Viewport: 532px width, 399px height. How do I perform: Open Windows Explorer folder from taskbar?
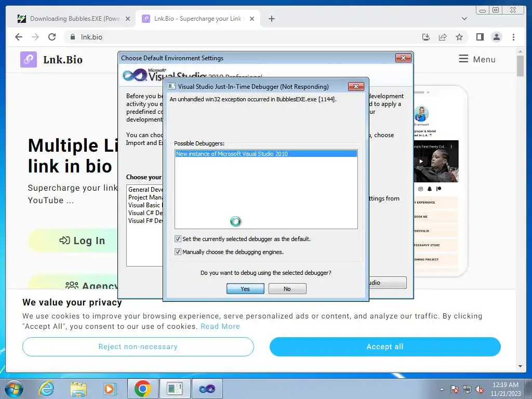click(x=78, y=389)
